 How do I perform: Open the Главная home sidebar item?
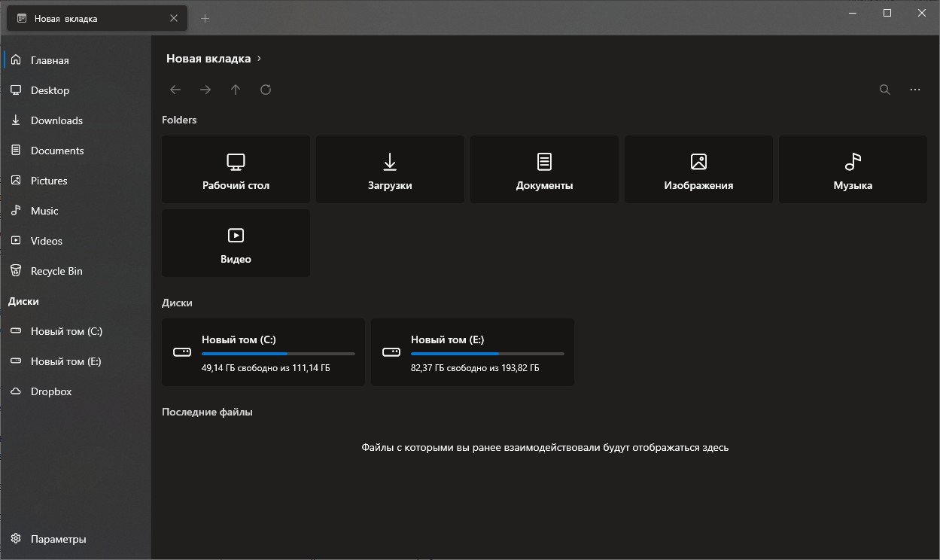75,60
